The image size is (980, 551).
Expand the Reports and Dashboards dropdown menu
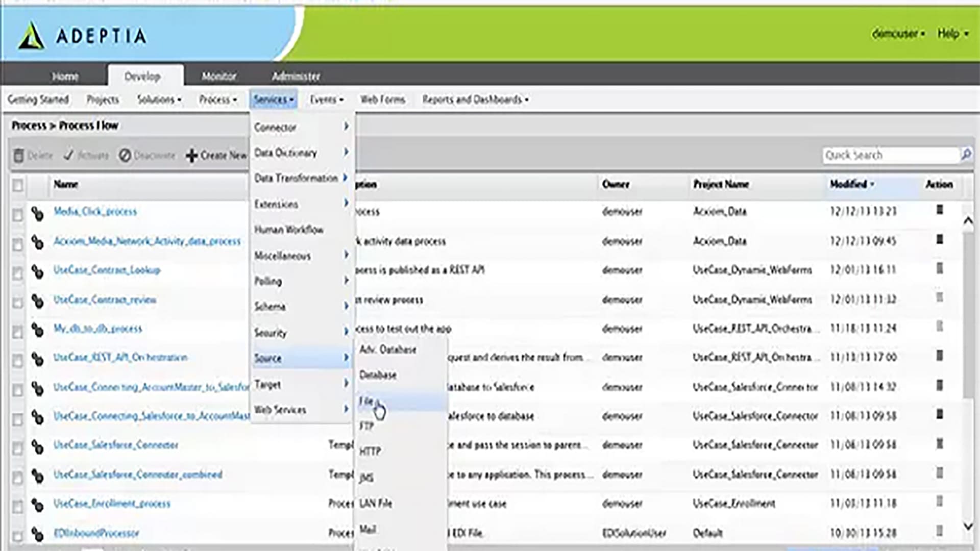point(475,99)
